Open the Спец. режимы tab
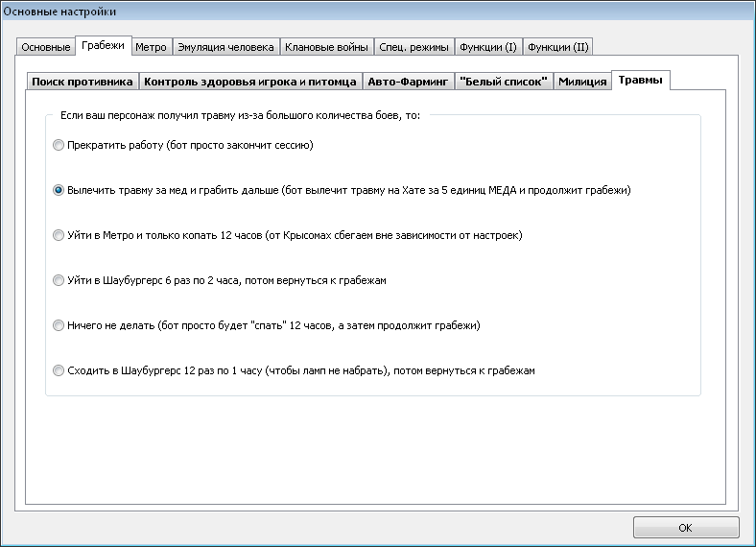This screenshot has height=547, width=756. tap(413, 47)
